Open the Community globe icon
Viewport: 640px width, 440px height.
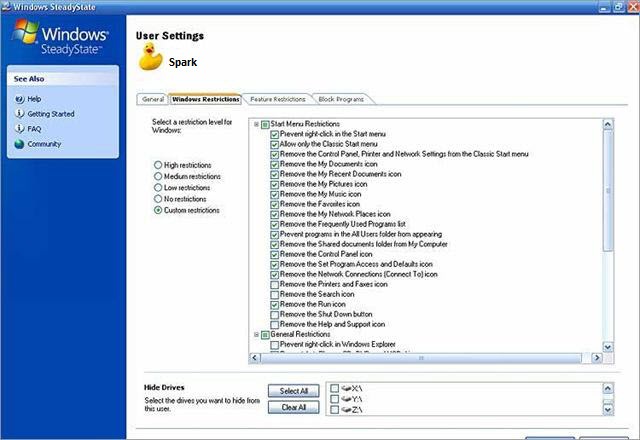(19, 144)
